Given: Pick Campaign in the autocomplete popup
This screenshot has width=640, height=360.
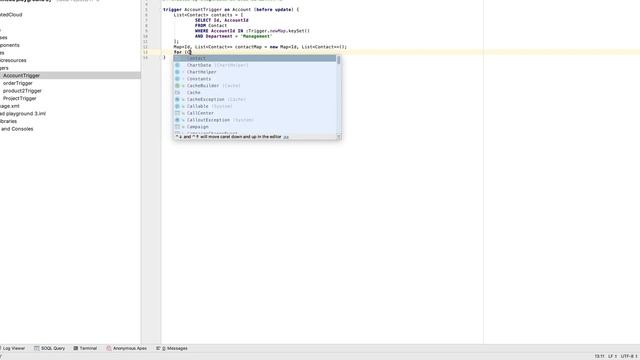Looking at the screenshot, I should tap(255, 127).
